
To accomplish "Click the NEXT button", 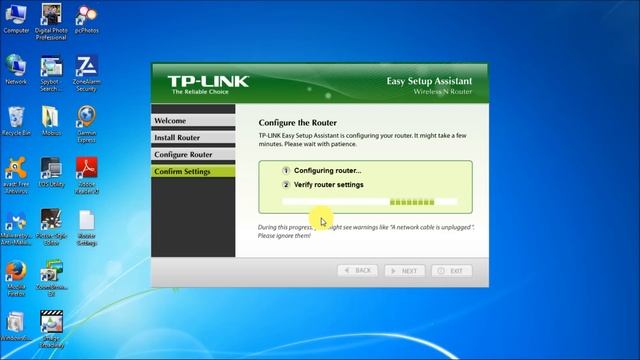I will coord(404,271).
